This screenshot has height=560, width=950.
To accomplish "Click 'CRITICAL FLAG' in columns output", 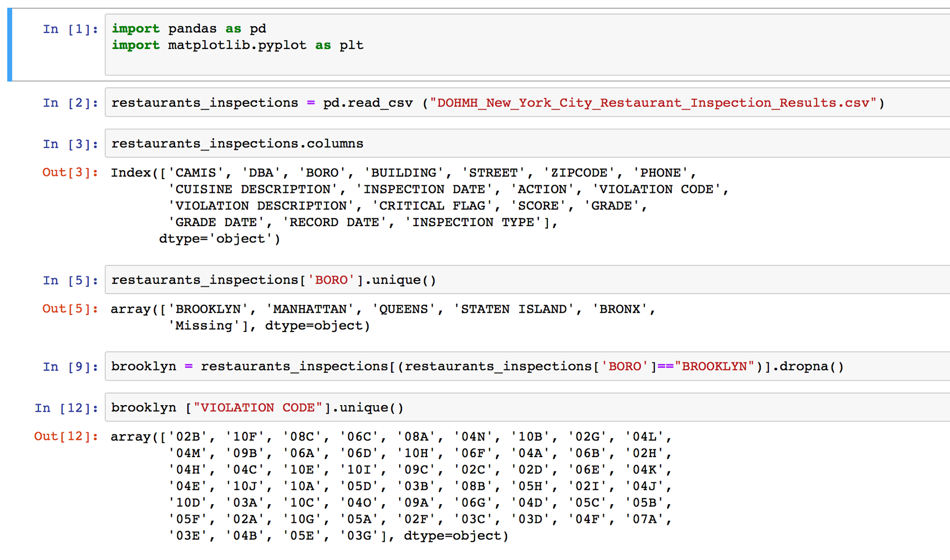I will [432, 206].
